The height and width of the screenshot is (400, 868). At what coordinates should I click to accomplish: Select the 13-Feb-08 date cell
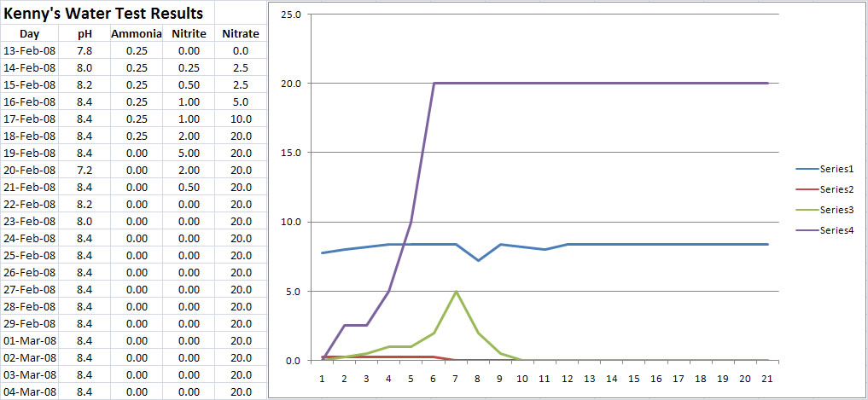coord(30,51)
